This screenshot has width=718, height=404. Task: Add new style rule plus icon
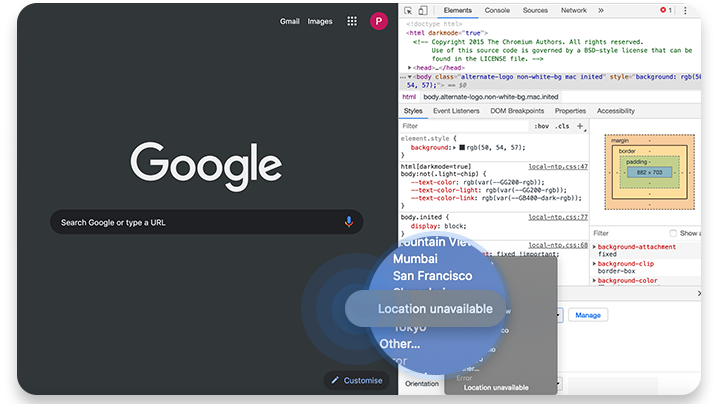coord(580,126)
